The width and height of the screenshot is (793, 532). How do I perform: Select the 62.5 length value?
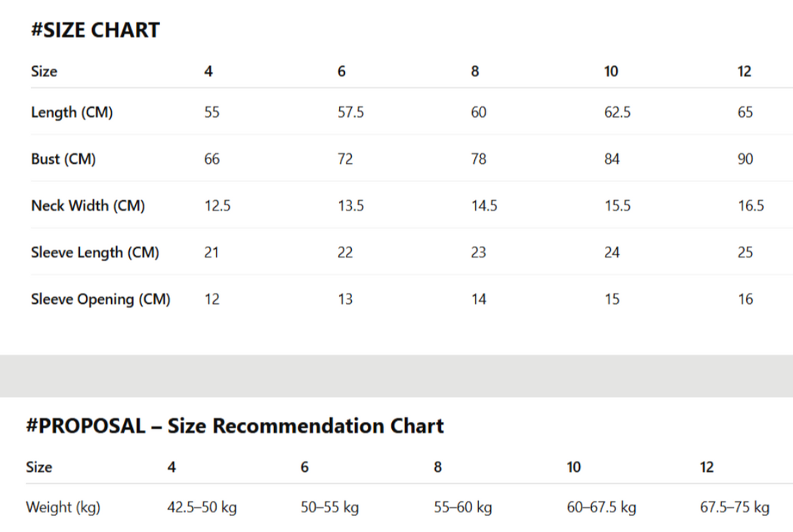click(617, 112)
